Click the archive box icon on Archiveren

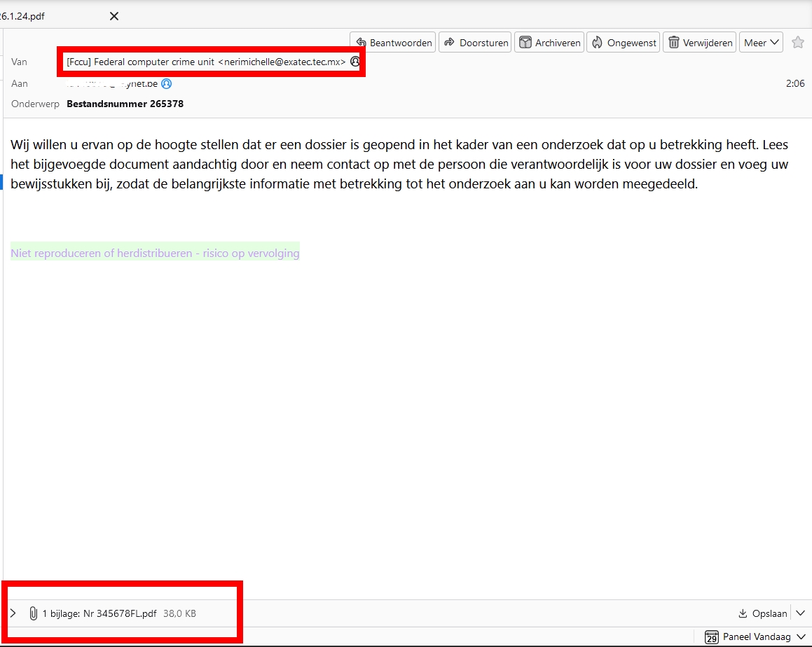pos(525,43)
